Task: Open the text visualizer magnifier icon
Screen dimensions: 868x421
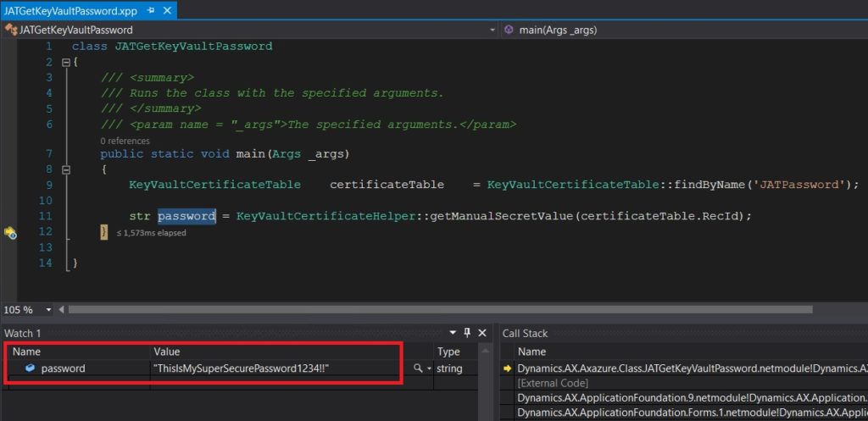Action: coord(418,368)
